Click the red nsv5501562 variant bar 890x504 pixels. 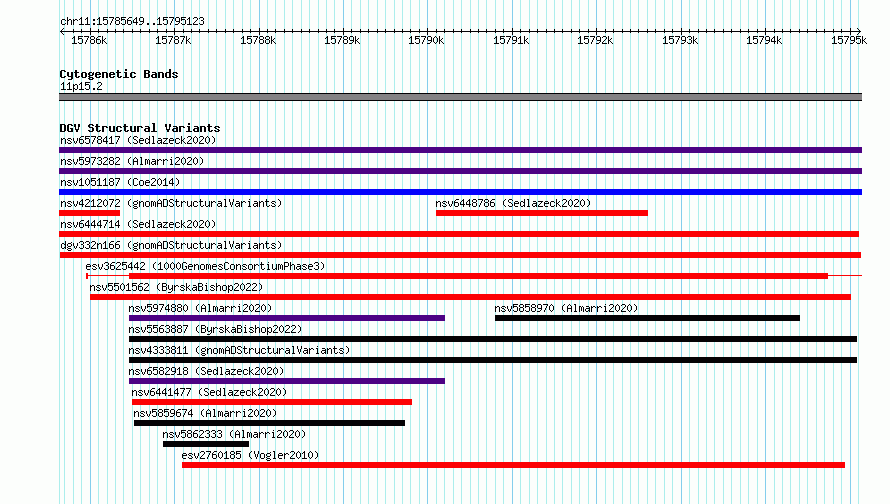tap(471, 297)
